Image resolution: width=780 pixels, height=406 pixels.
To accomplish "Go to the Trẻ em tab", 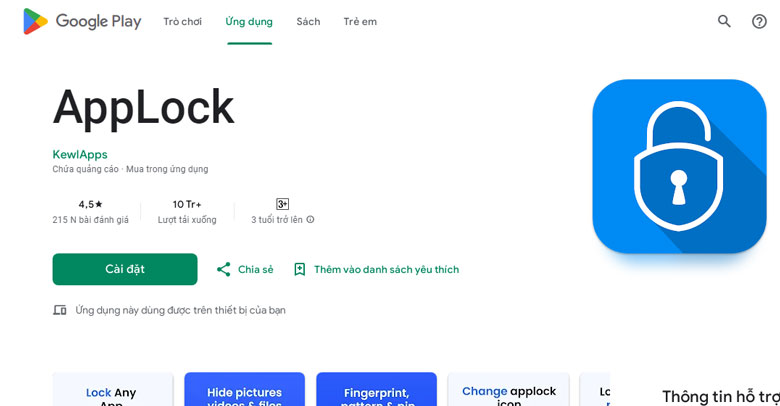I will [360, 21].
